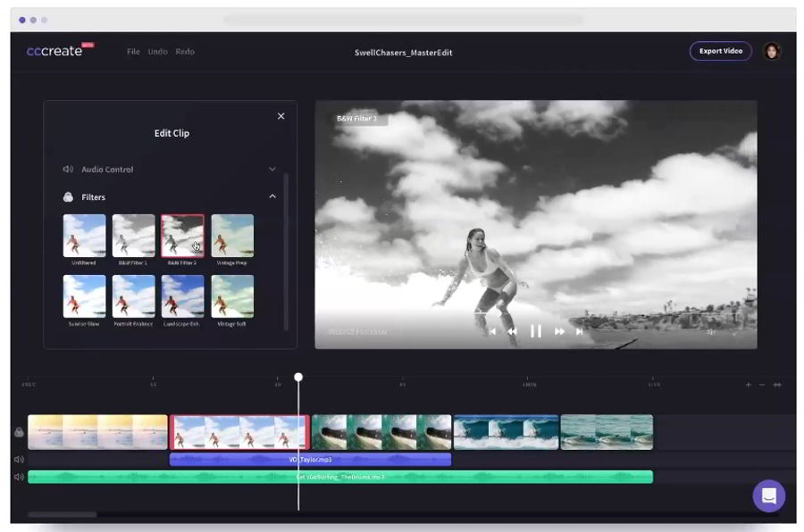The height and width of the screenshot is (532, 804).
Task: Mute the voiceover audio track
Action: click(x=19, y=459)
